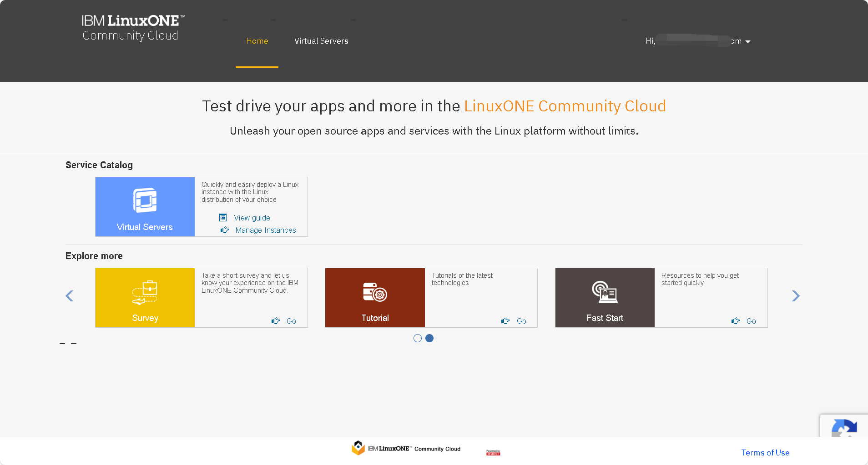Click the "Resources to help you get started quickly" text
The width and height of the screenshot is (868, 465).
700,279
